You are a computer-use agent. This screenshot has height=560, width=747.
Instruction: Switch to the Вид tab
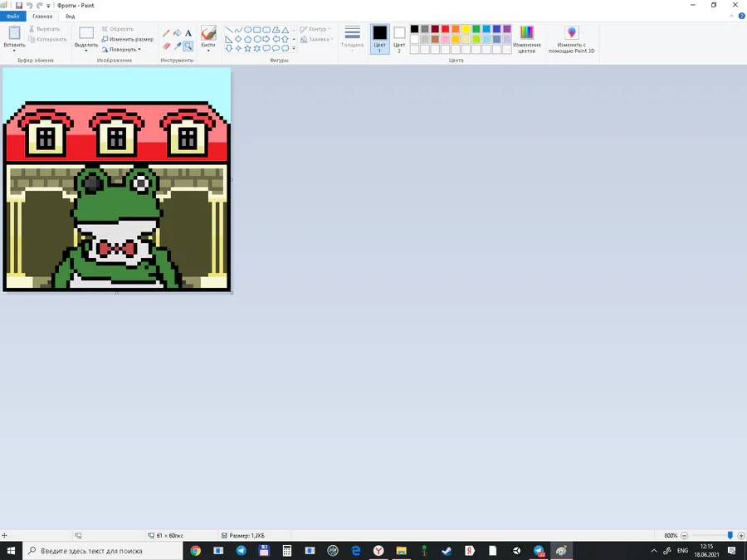coord(70,17)
